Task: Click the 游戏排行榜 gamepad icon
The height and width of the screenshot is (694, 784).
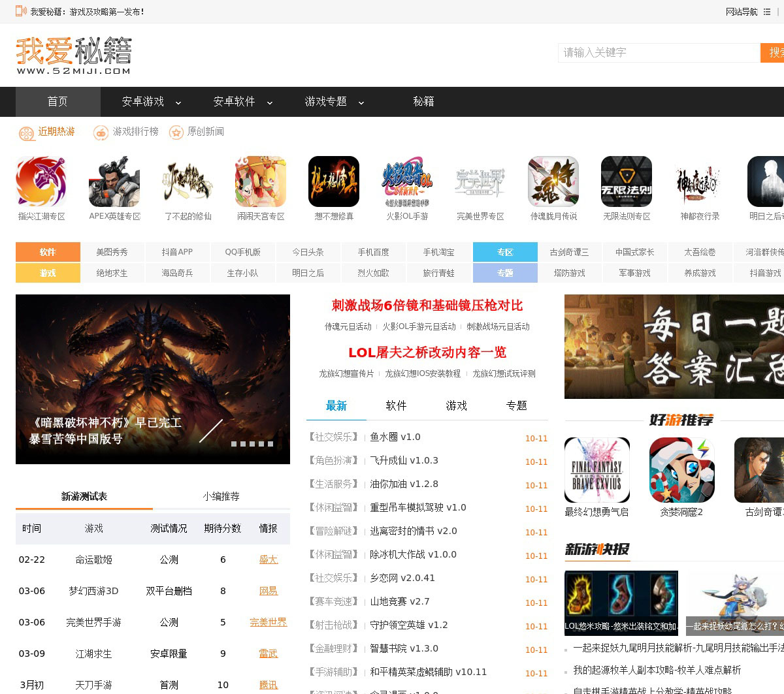Action: [x=101, y=133]
